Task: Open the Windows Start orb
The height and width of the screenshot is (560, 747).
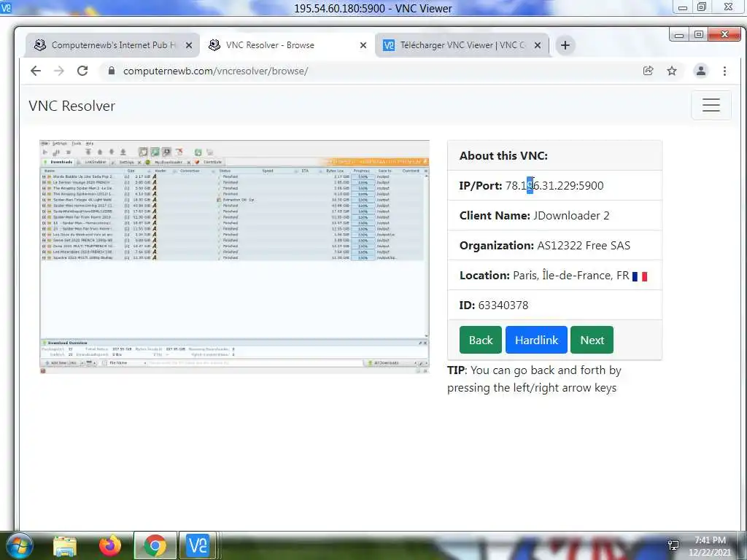Action: click(x=20, y=545)
